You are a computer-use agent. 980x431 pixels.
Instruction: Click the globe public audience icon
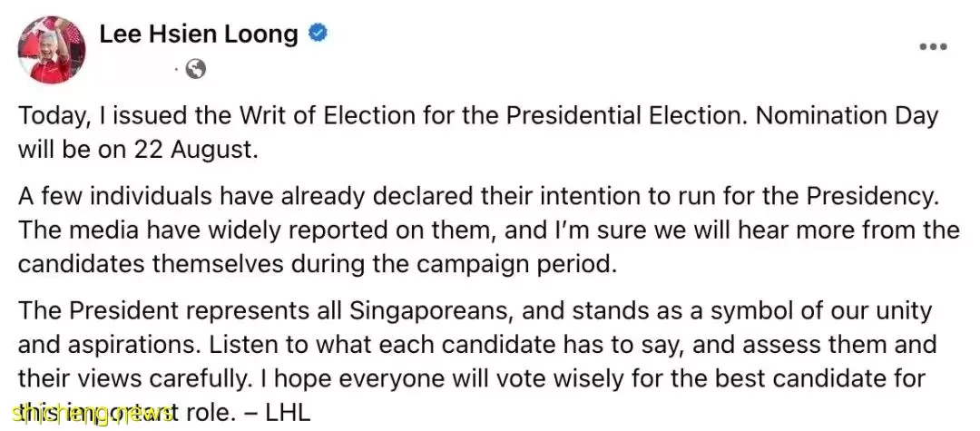click(x=196, y=70)
